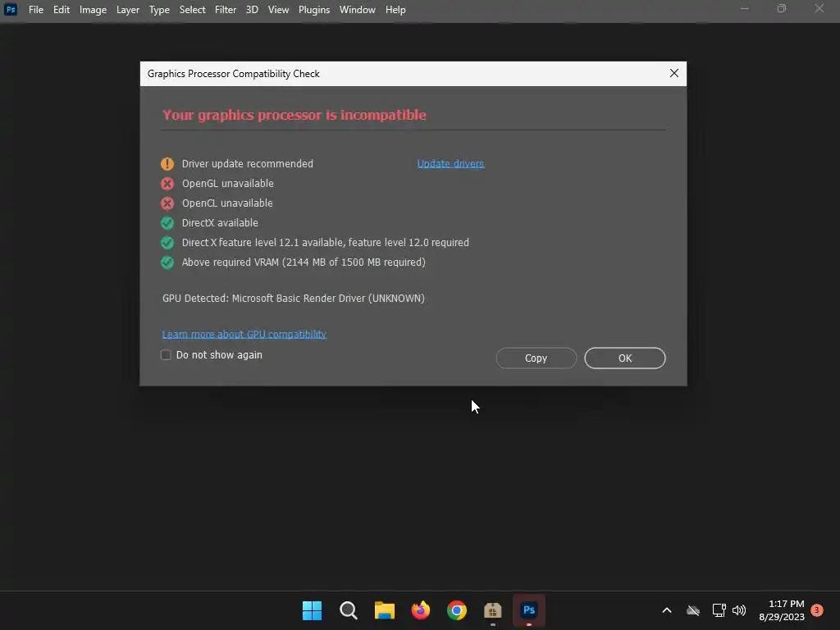Open the Windows Start menu
Viewport: 840px width, 630px height.
(312, 610)
